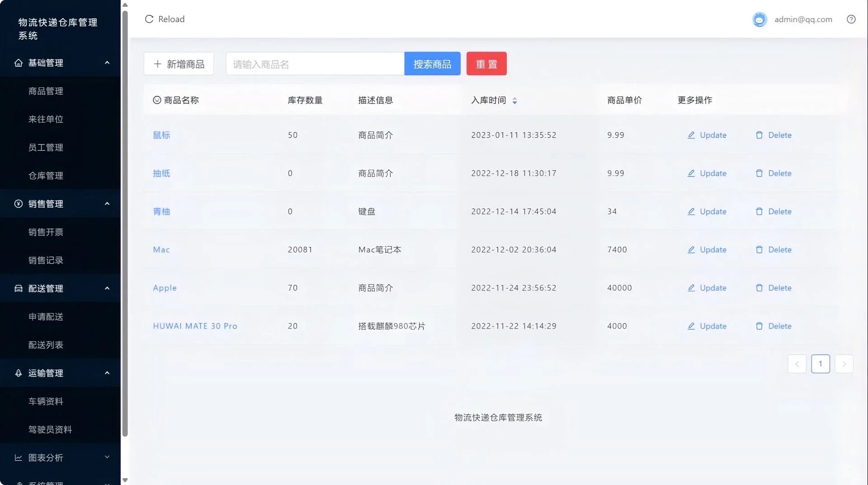Select 销售记录 from the sidebar menu

[46, 260]
